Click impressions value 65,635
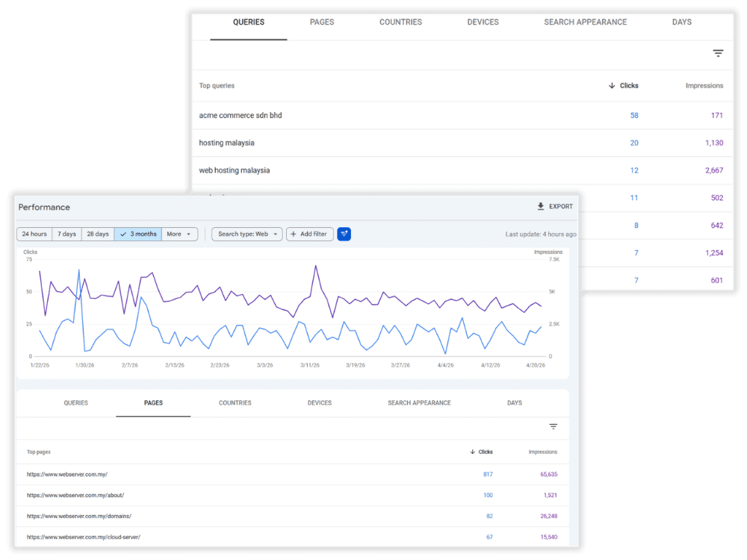Image resolution: width=747 pixels, height=560 pixels. [x=549, y=474]
